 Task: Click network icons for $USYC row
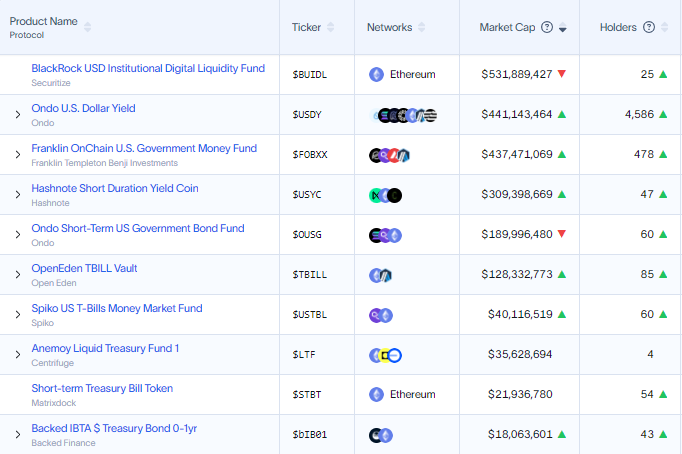[x=385, y=195]
